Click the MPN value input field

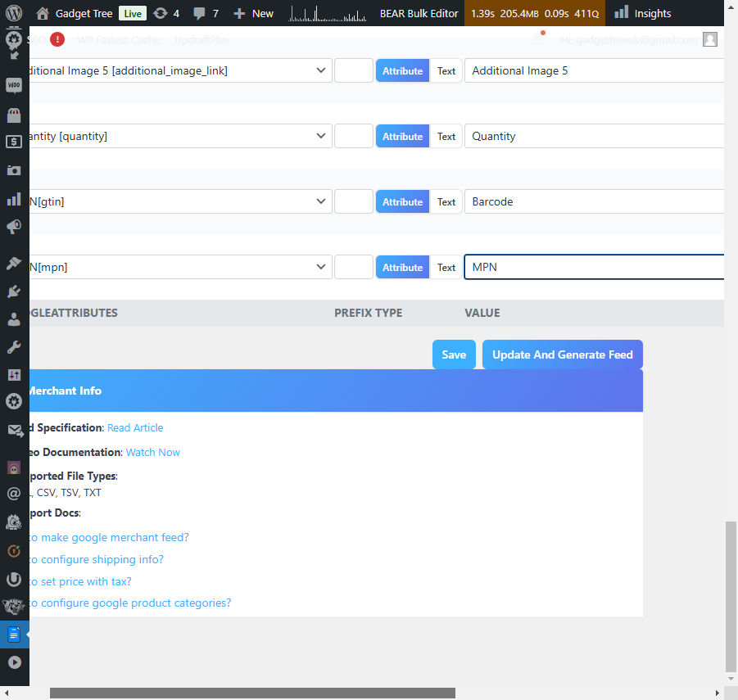pyautogui.click(x=594, y=267)
